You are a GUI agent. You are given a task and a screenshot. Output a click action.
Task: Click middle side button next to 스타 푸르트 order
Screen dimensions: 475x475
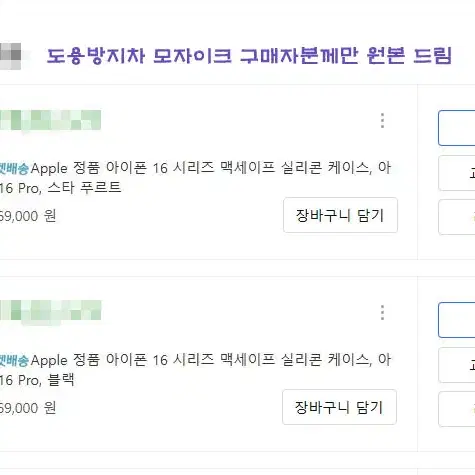pos(457,173)
